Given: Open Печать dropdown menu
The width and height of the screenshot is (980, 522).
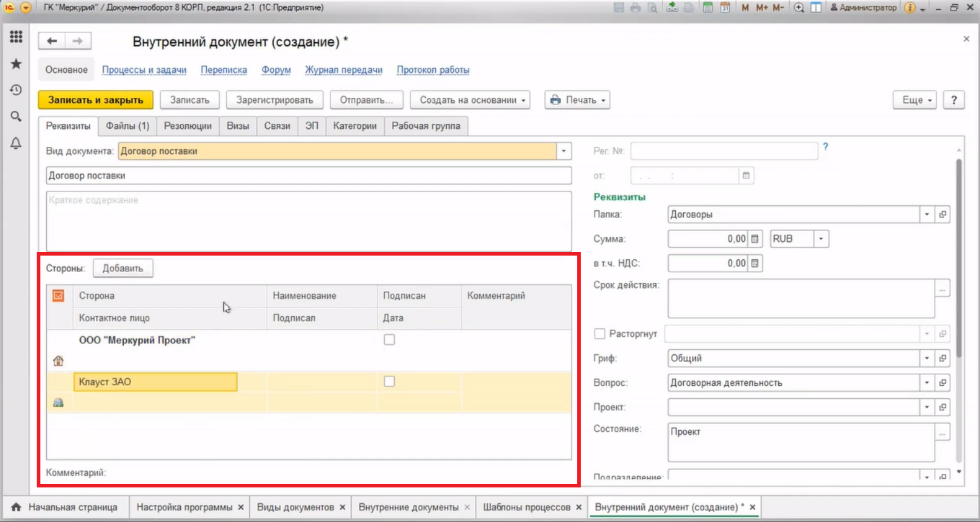Looking at the screenshot, I should (x=577, y=100).
